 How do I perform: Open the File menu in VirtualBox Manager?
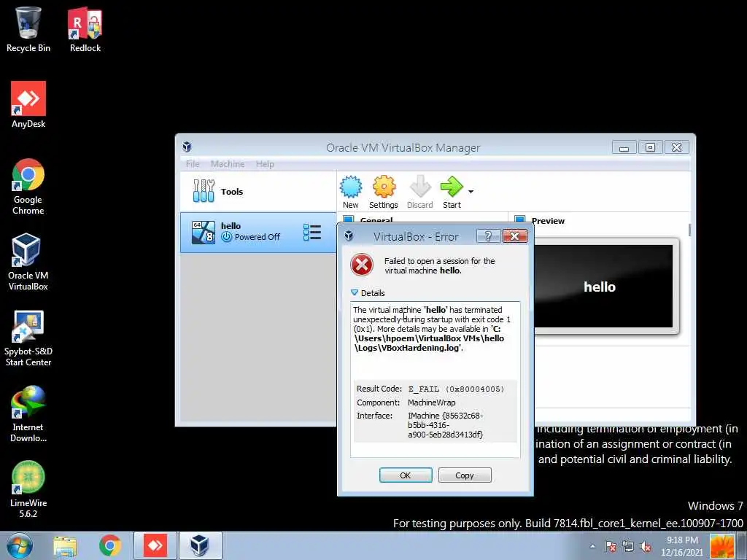click(193, 164)
